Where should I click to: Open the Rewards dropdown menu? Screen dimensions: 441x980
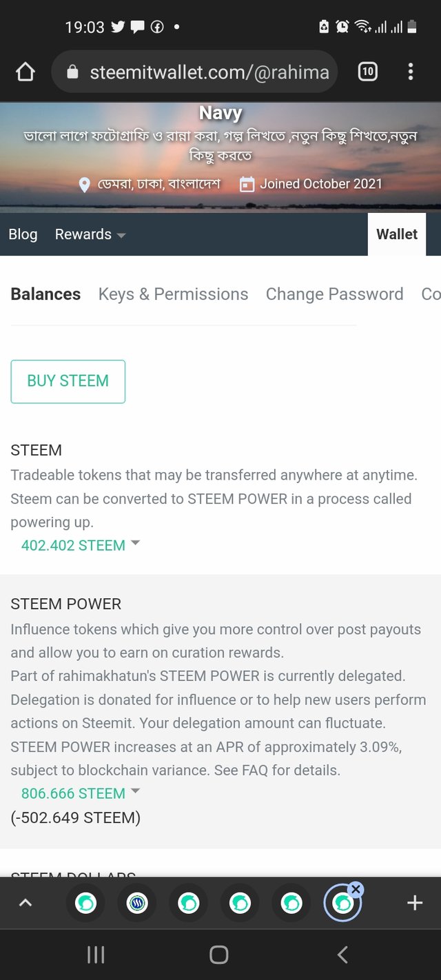point(90,234)
